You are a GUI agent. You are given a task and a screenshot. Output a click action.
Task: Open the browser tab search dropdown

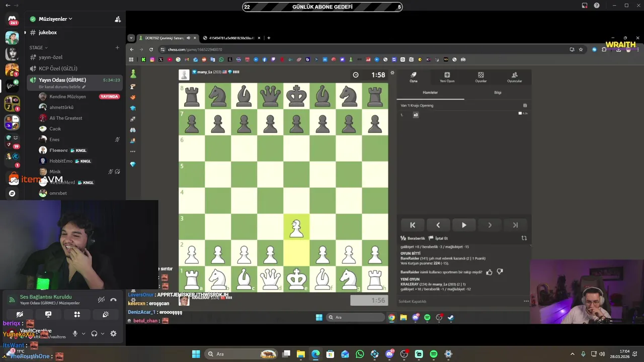(131, 38)
